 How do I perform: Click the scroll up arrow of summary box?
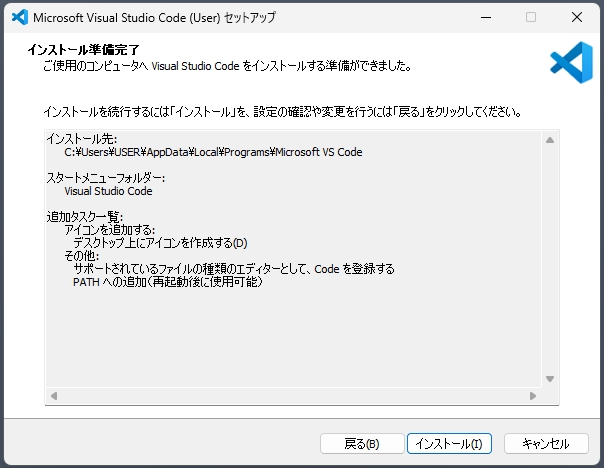pos(549,140)
